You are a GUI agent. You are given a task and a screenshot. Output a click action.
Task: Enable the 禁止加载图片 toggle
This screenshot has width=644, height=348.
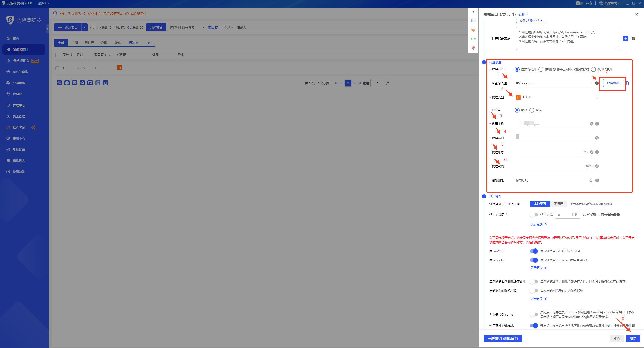[534, 215]
